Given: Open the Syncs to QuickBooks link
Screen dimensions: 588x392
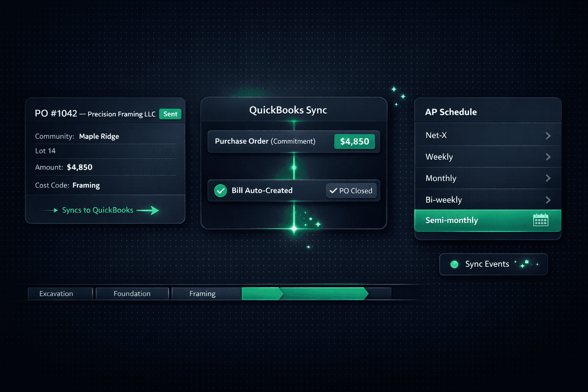Looking at the screenshot, I should point(98,210).
